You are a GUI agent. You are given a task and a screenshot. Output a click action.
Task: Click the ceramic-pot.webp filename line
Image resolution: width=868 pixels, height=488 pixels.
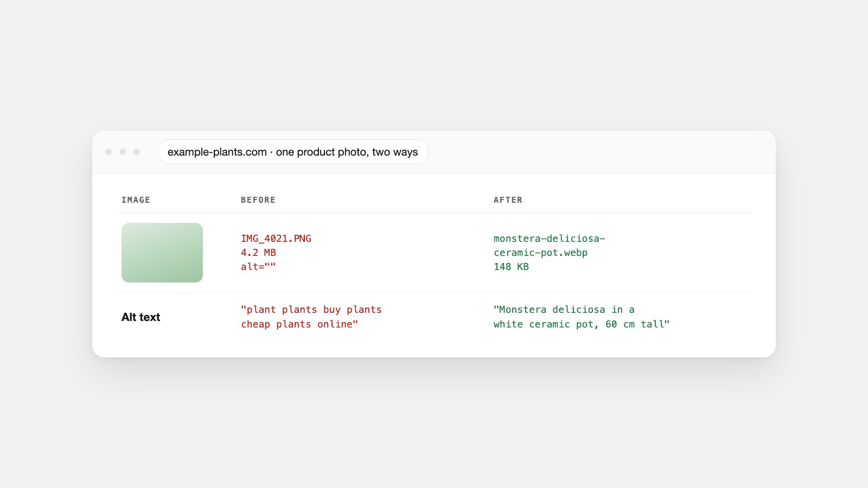[x=540, y=253]
